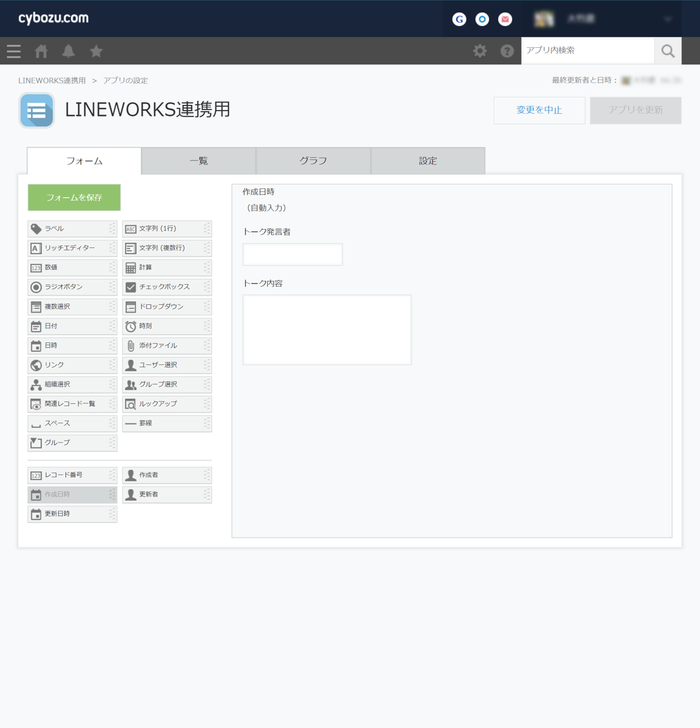Click the アプリ内検索 search field

(x=587, y=50)
